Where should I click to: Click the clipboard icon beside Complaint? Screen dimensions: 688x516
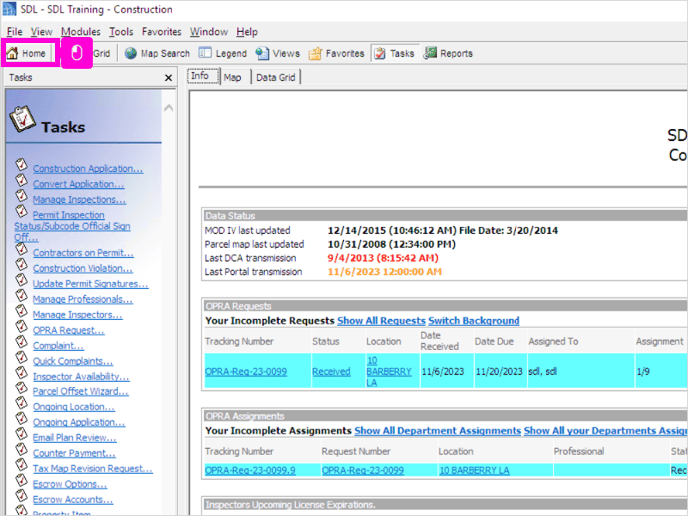point(22,341)
